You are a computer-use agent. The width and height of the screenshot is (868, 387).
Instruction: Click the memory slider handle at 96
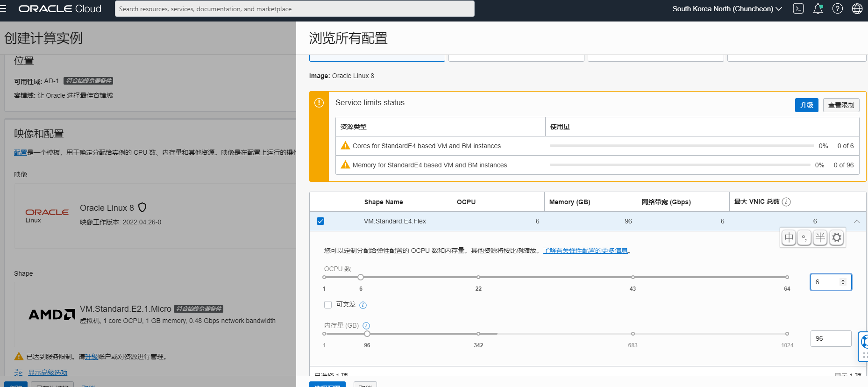pyautogui.click(x=367, y=334)
